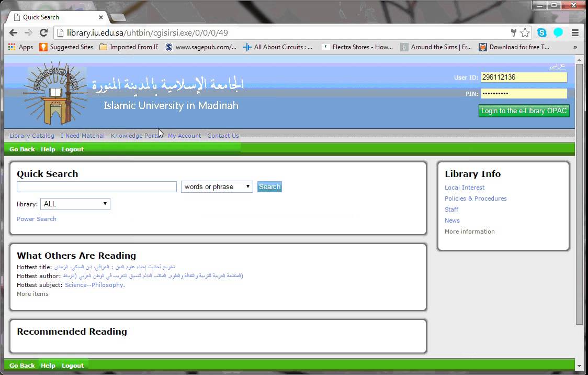The width and height of the screenshot is (588, 375).
Task: Click Help in bottom green bar
Action: tap(48, 366)
